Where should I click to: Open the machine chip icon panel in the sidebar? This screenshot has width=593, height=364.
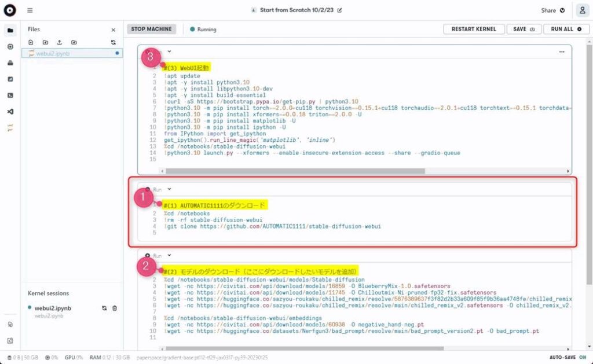[x=10, y=46]
